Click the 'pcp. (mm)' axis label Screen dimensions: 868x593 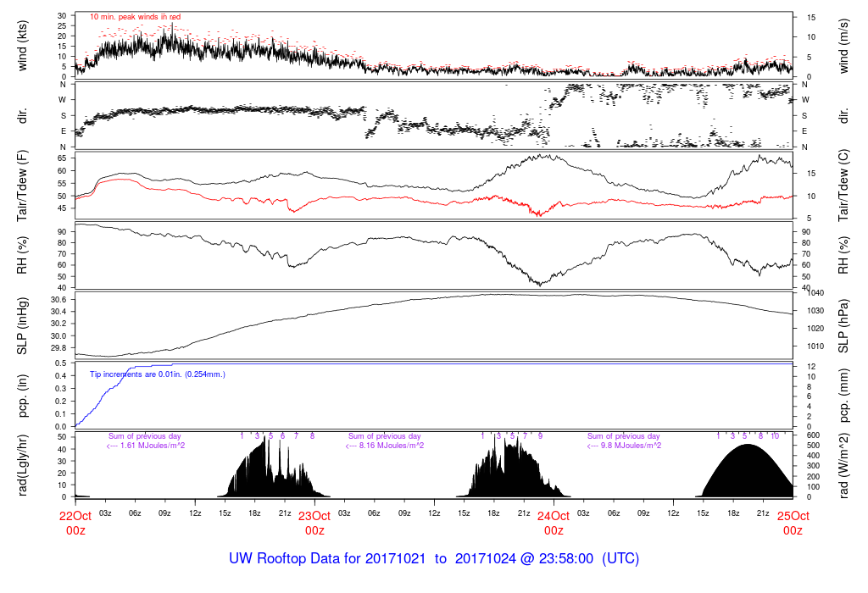[x=845, y=396]
